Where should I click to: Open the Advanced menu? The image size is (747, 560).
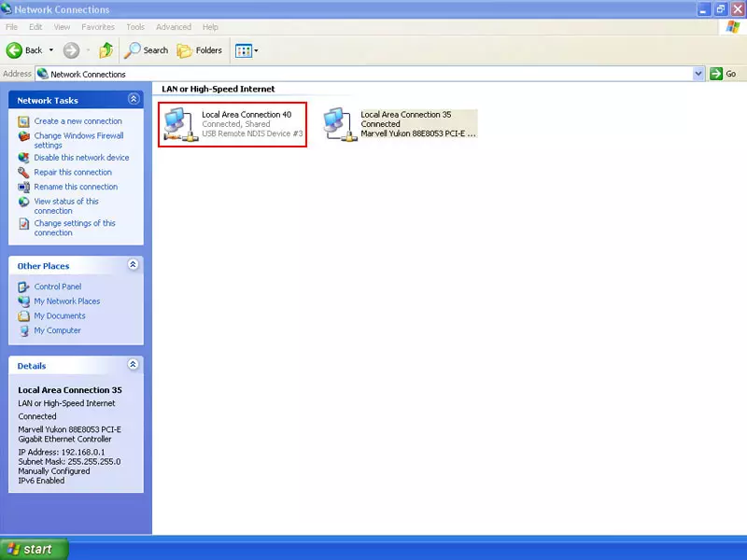tap(174, 27)
